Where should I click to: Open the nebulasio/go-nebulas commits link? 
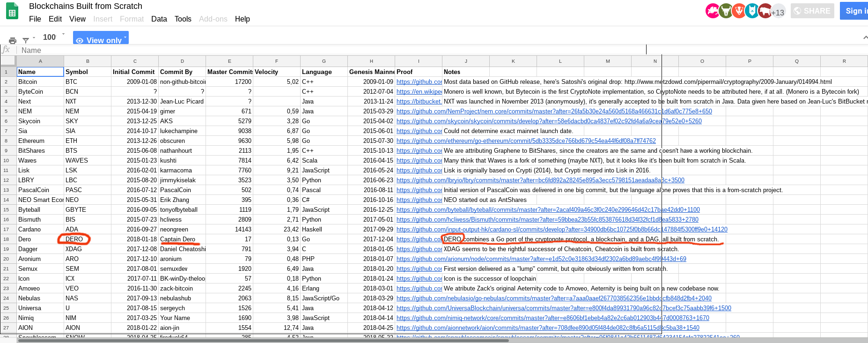(x=554, y=298)
